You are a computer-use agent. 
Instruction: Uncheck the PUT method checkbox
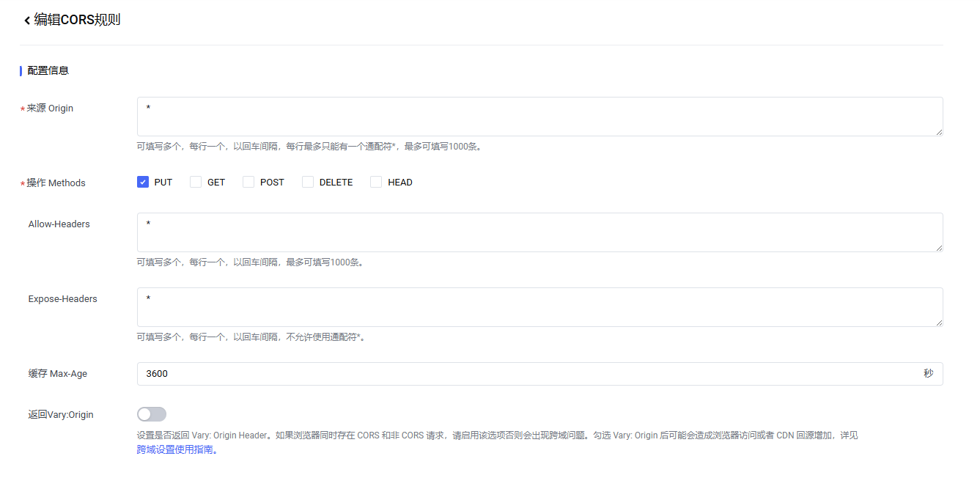tap(143, 182)
